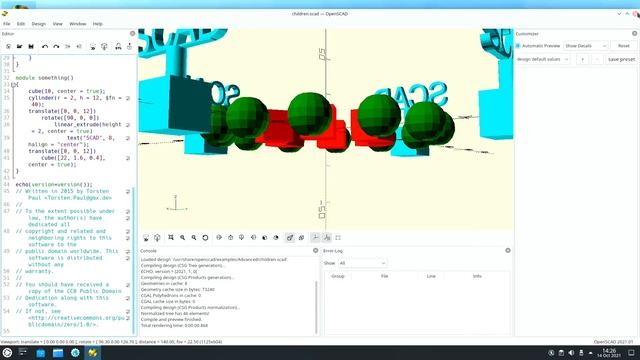Click the Indent icon in editor toolbar
This screenshot has width=640, height=360.
79,47
